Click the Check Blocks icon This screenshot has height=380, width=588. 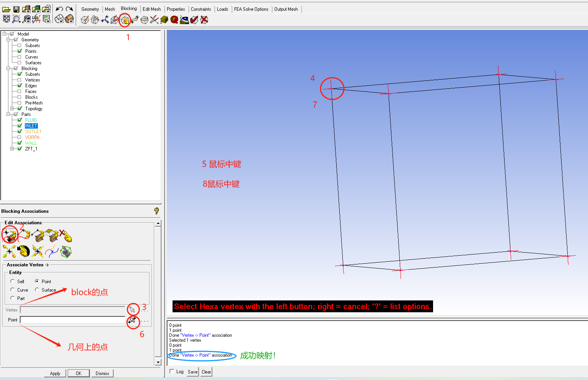pyautogui.click(x=194, y=20)
